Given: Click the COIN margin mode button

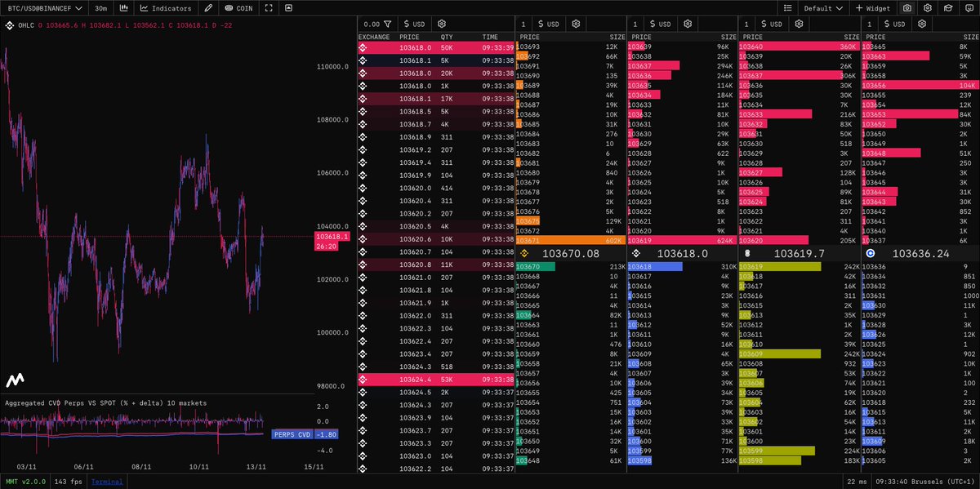Looking at the screenshot, I should pyautogui.click(x=238, y=8).
